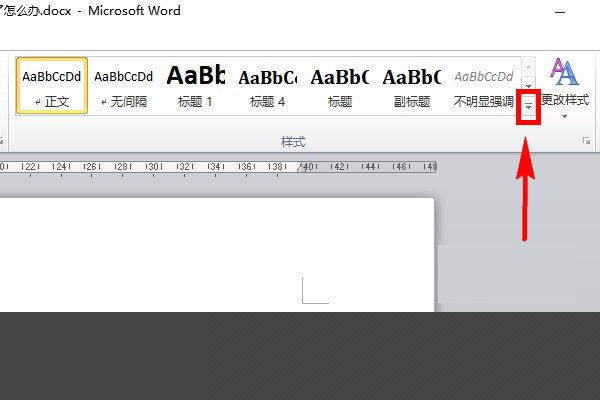The height and width of the screenshot is (400, 600).
Task: Open the 样式 pane dialog launcher
Action: [x=586, y=143]
